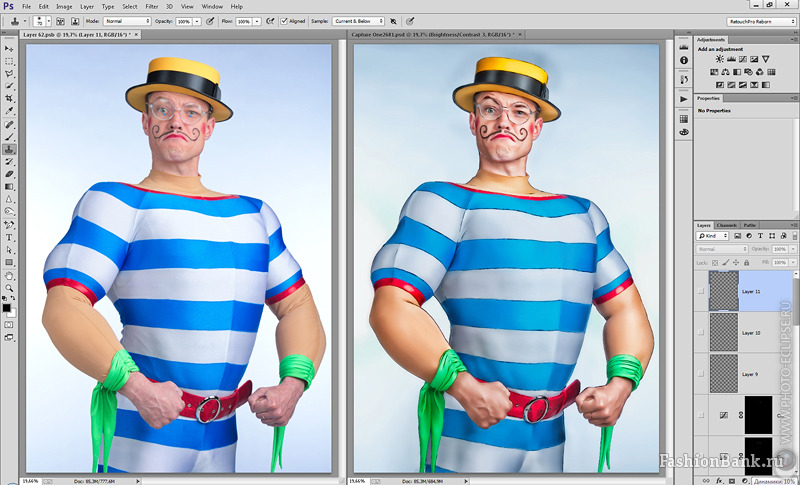Select the Zoom tool
Image resolution: width=800 pixels, height=485 pixels.
(x=9, y=288)
